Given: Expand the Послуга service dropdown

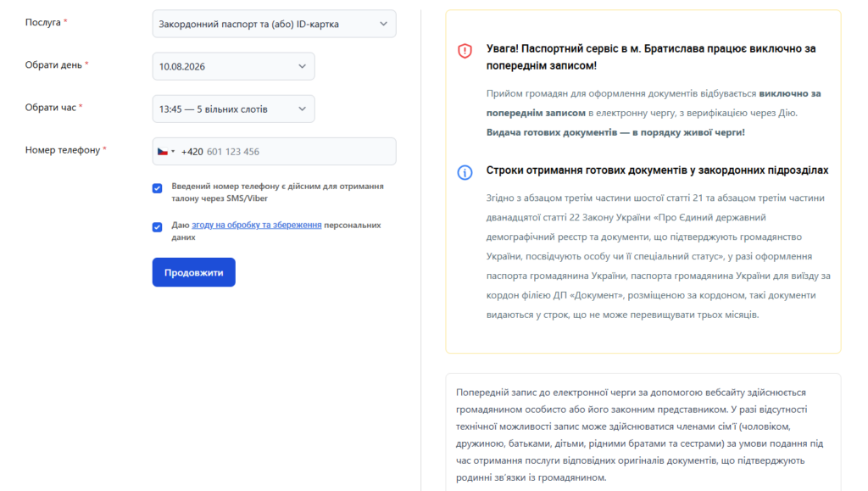Looking at the screenshot, I should pyautogui.click(x=274, y=24).
